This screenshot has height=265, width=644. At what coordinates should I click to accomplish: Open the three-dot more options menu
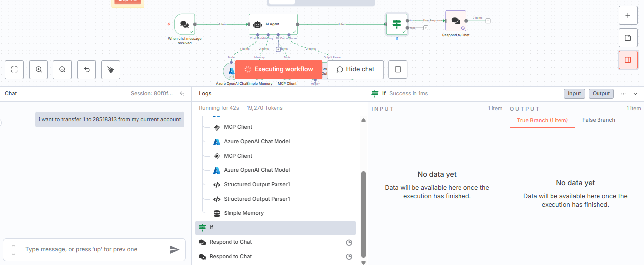point(623,94)
